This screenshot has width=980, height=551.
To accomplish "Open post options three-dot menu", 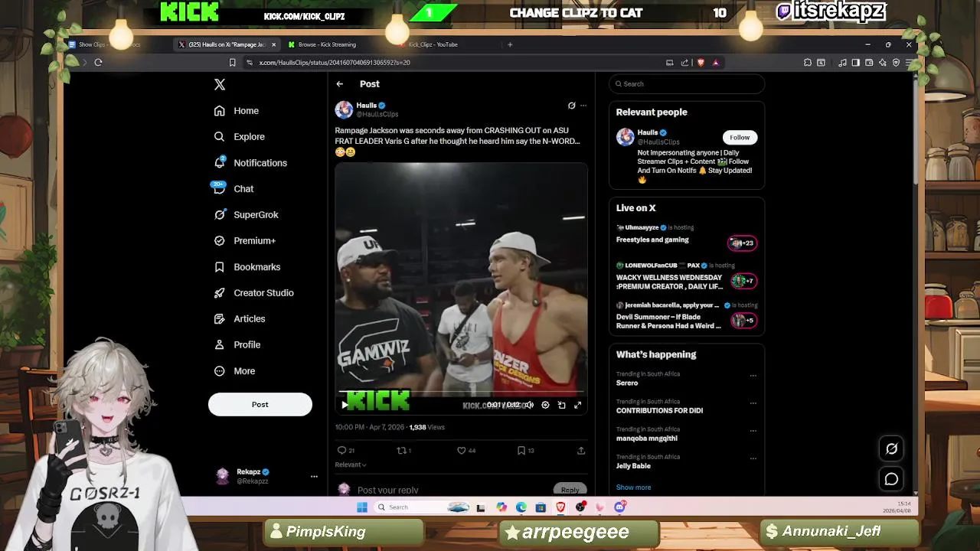I will pos(583,106).
